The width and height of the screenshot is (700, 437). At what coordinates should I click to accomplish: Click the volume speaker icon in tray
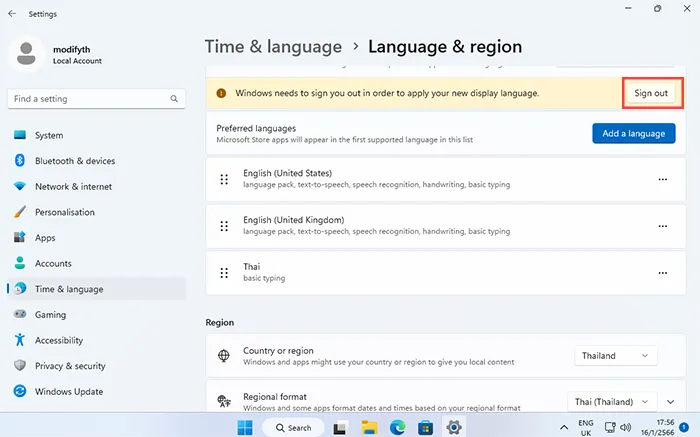[x=625, y=427]
